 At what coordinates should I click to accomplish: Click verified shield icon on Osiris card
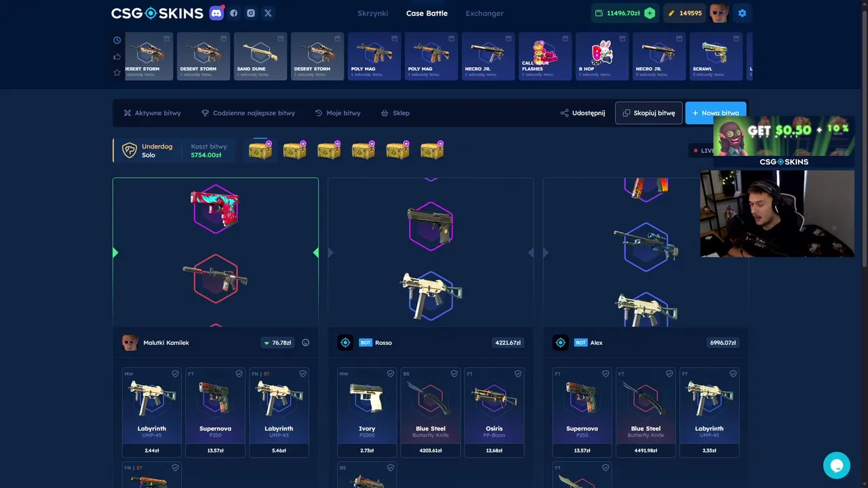(x=517, y=373)
